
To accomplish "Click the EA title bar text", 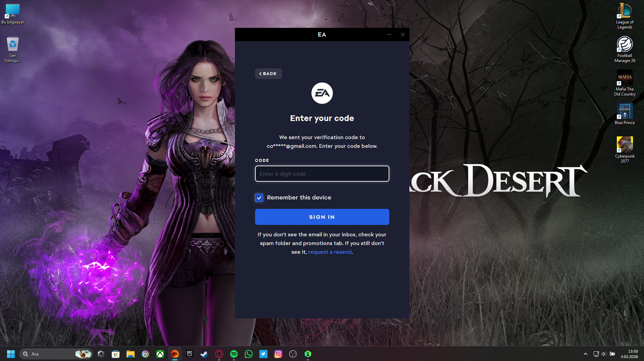I will pos(322,35).
